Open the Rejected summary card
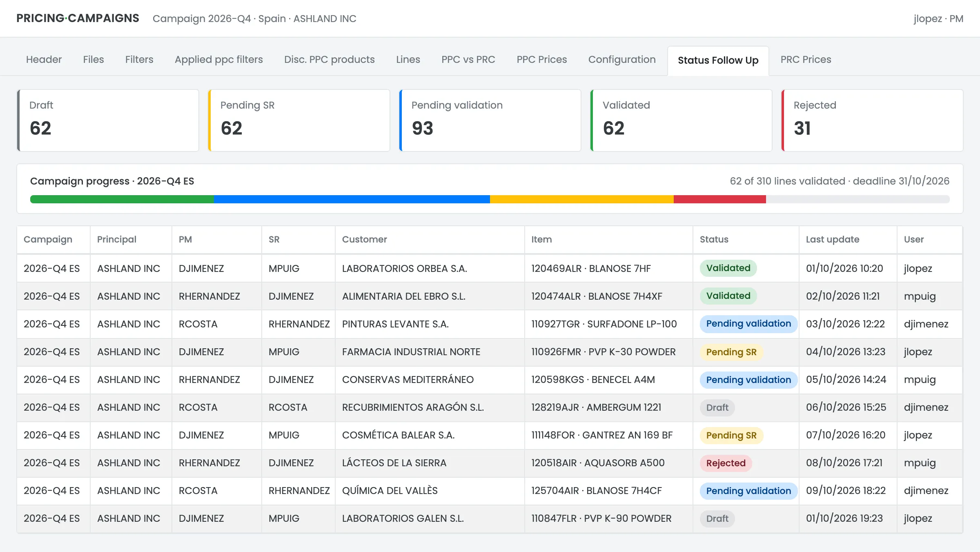This screenshot has width=980, height=552. (872, 120)
